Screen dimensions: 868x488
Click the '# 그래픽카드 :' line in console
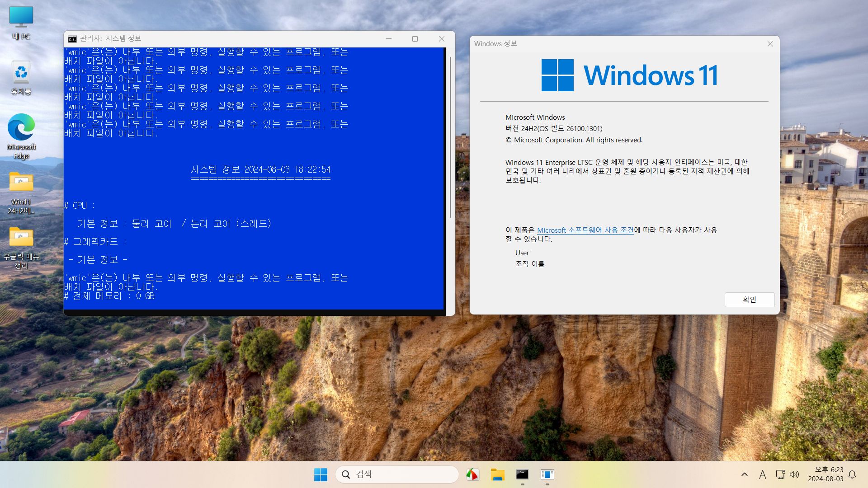click(x=95, y=242)
